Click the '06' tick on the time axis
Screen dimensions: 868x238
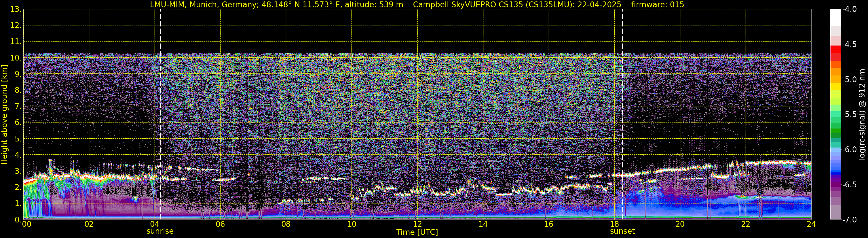(x=220, y=224)
